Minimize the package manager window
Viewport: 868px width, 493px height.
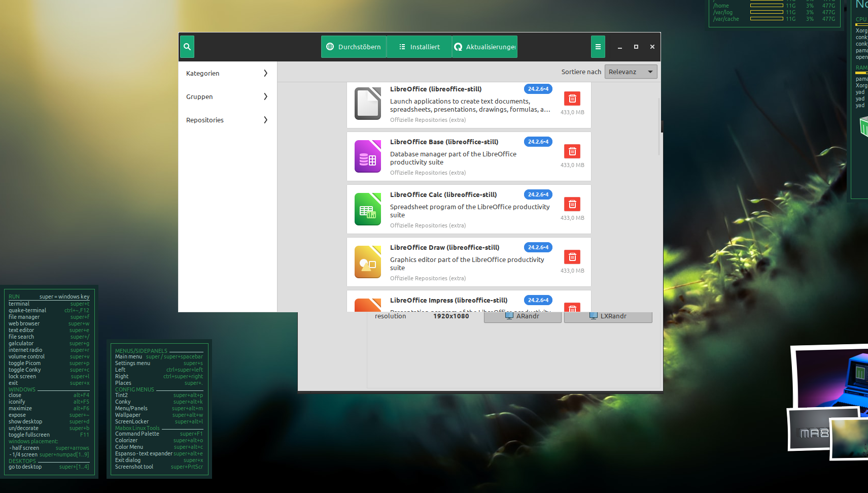620,47
